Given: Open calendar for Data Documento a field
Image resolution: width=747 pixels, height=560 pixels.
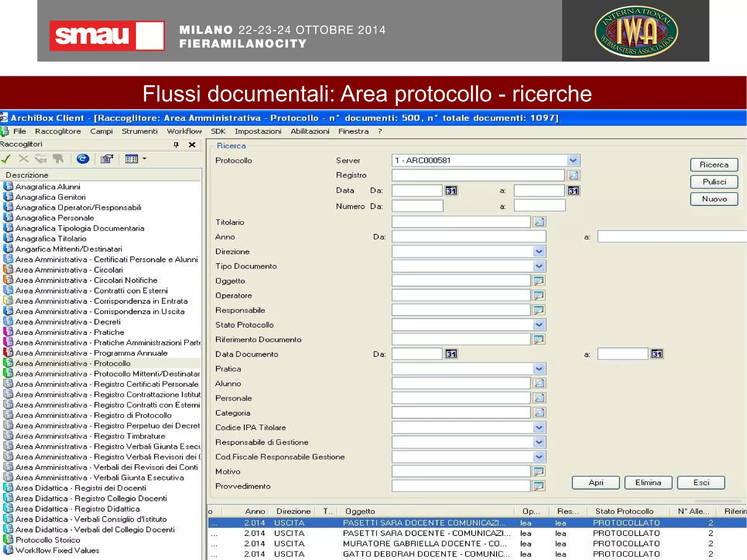Looking at the screenshot, I should point(657,354).
